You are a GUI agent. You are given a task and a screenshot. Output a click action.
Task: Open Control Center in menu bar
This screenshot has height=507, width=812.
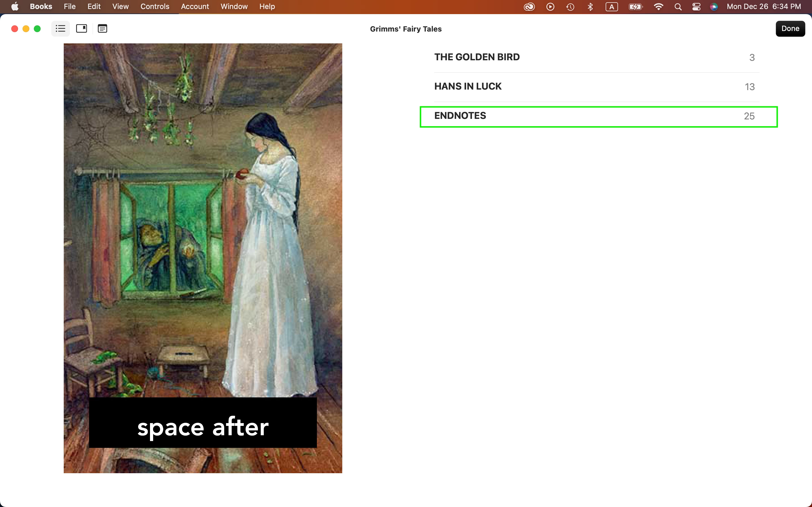click(x=696, y=7)
